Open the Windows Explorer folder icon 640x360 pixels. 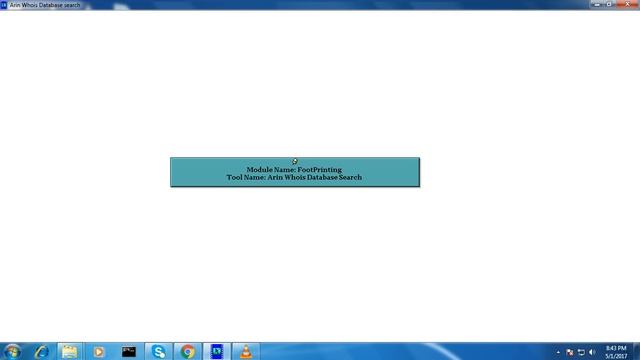pyautogui.click(x=69, y=351)
